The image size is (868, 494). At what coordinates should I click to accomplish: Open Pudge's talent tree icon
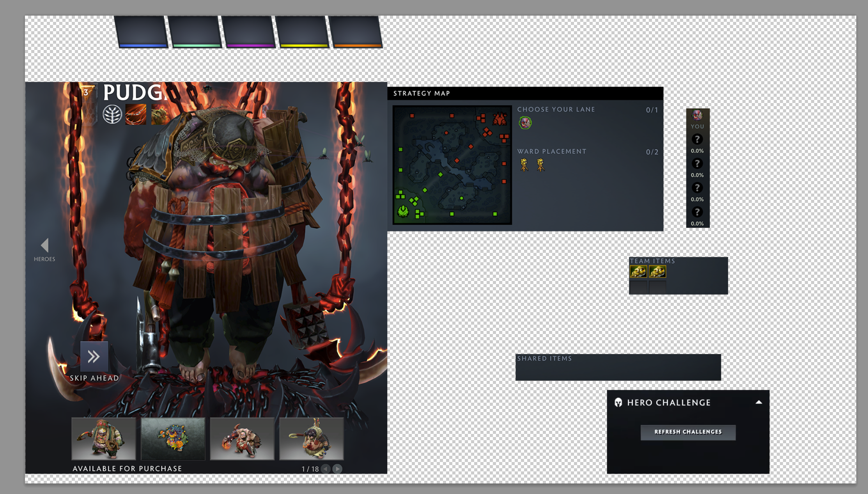pyautogui.click(x=113, y=115)
